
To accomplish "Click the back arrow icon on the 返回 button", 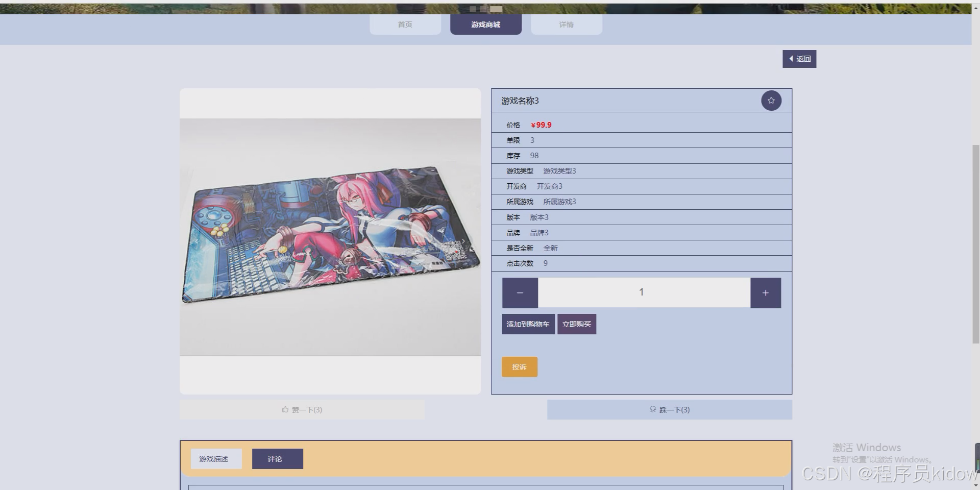I will coord(791,59).
